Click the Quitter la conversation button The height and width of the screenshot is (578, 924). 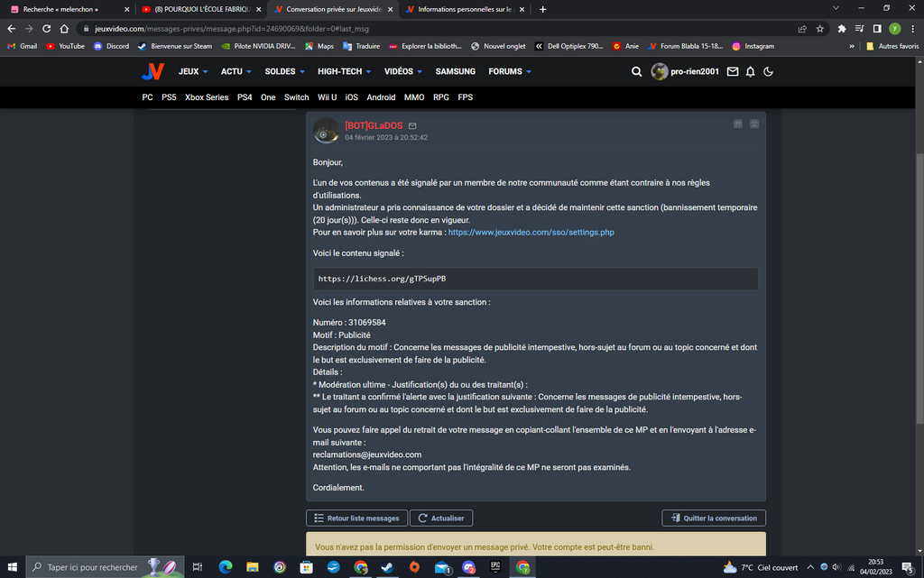[714, 518]
